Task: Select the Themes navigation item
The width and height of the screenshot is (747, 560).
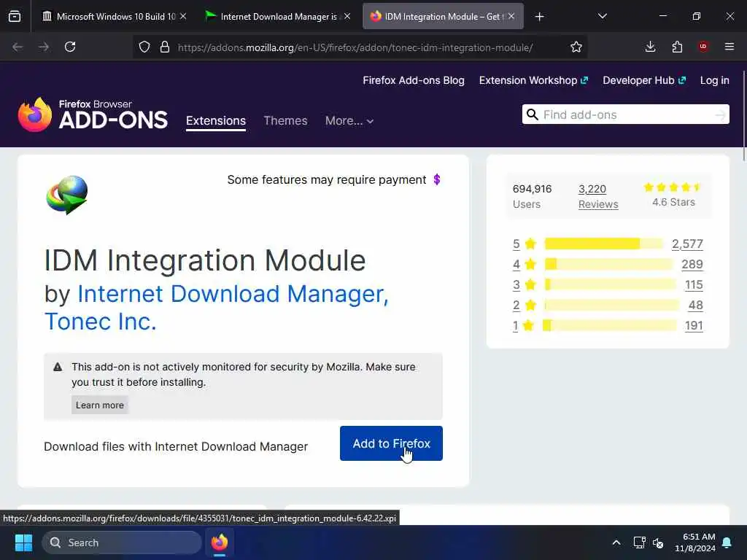Action: pyautogui.click(x=285, y=121)
